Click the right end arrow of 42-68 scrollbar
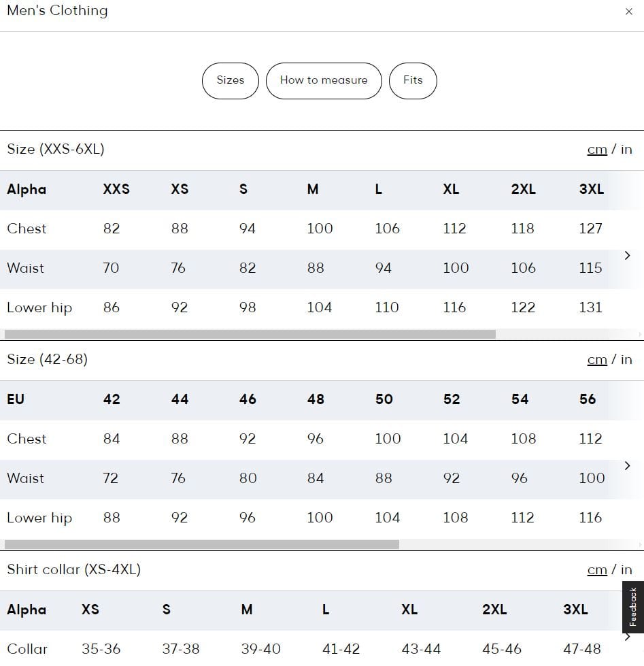 click(640, 544)
